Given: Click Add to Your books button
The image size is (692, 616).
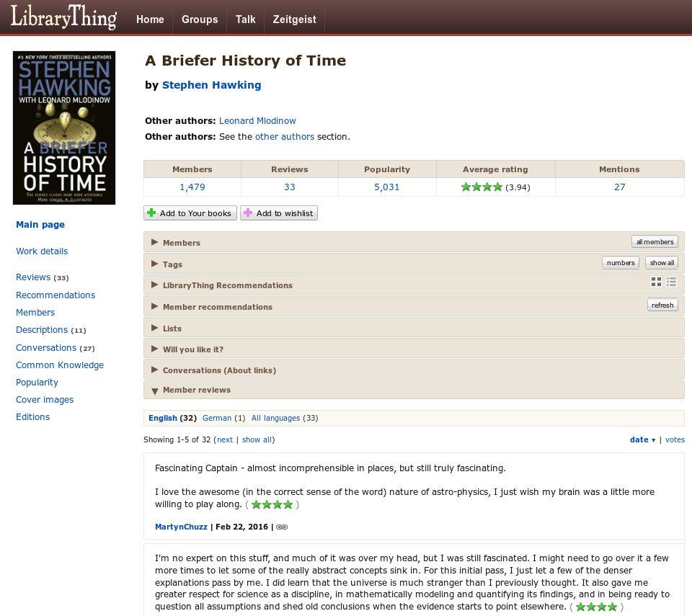Looking at the screenshot, I should click(x=190, y=213).
